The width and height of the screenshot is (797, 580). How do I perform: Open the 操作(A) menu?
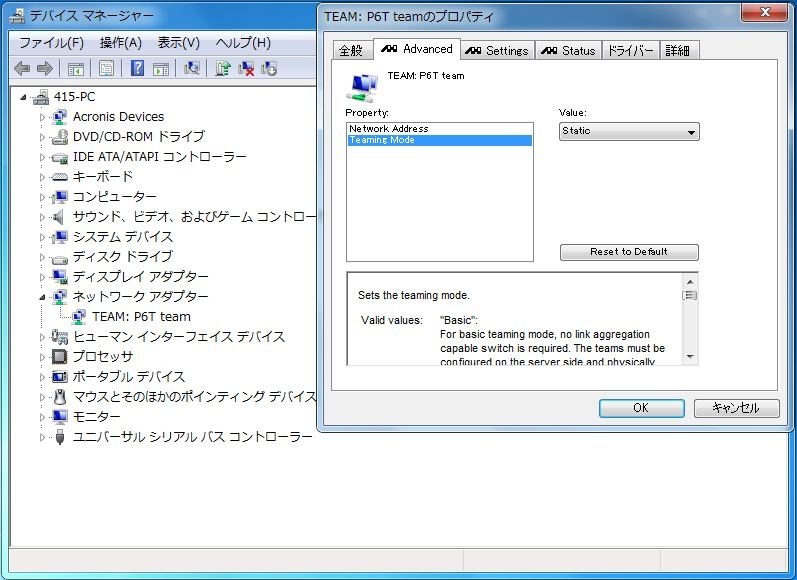point(120,43)
